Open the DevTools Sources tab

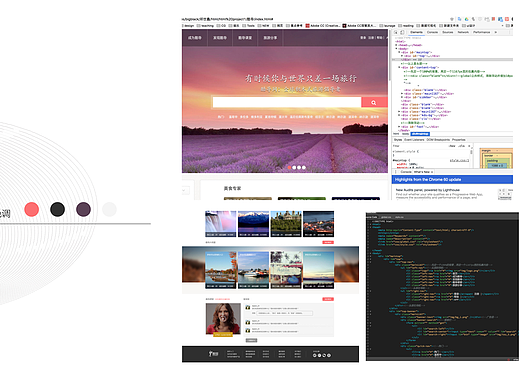(448, 32)
